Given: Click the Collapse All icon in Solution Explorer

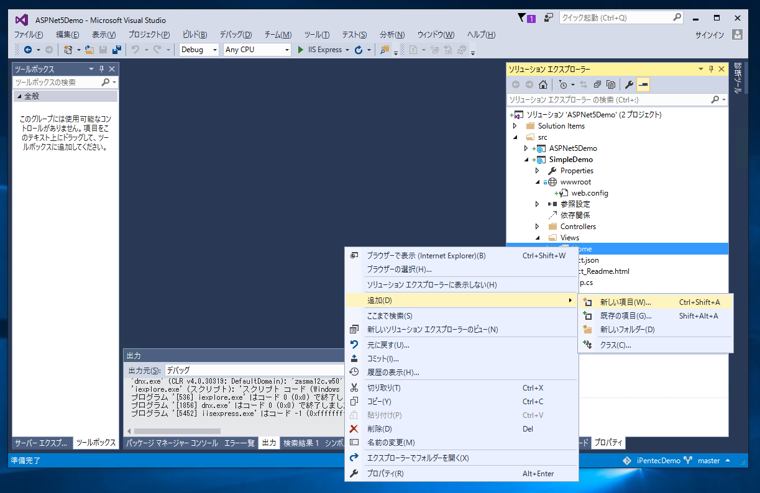Looking at the screenshot, I should point(597,84).
